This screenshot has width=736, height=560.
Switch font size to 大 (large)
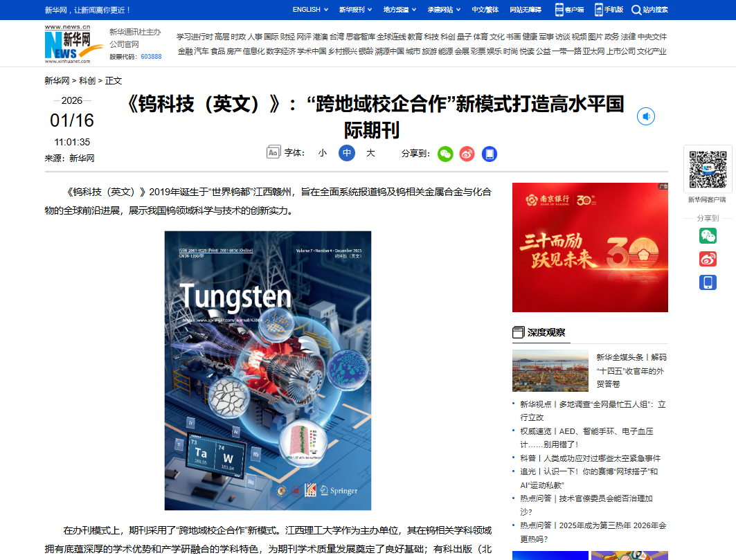pyautogui.click(x=370, y=153)
